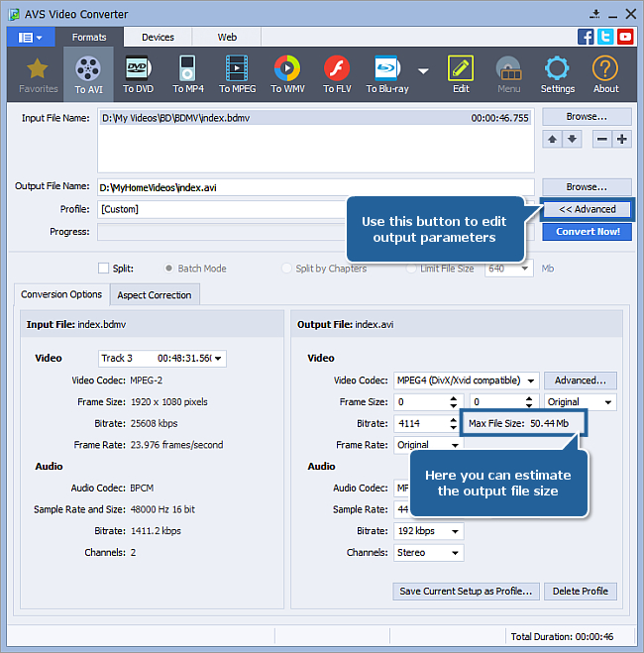Open the Facebook page icon

586,37
